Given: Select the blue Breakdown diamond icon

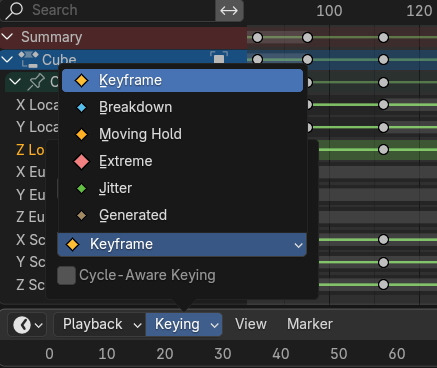Looking at the screenshot, I should click(81, 107).
